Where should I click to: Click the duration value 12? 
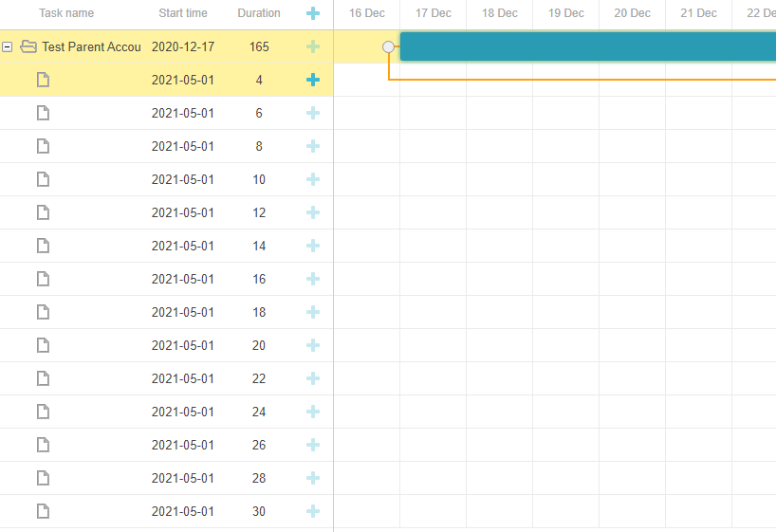259,212
